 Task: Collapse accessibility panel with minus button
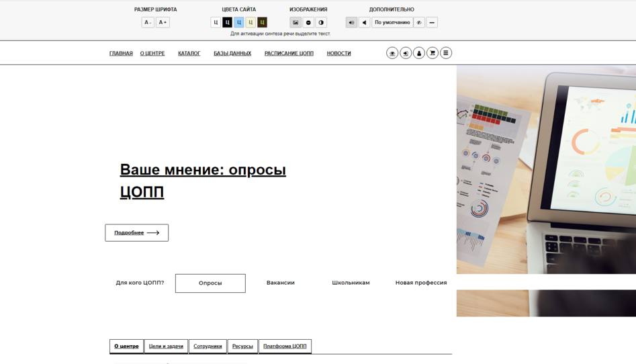[432, 22]
